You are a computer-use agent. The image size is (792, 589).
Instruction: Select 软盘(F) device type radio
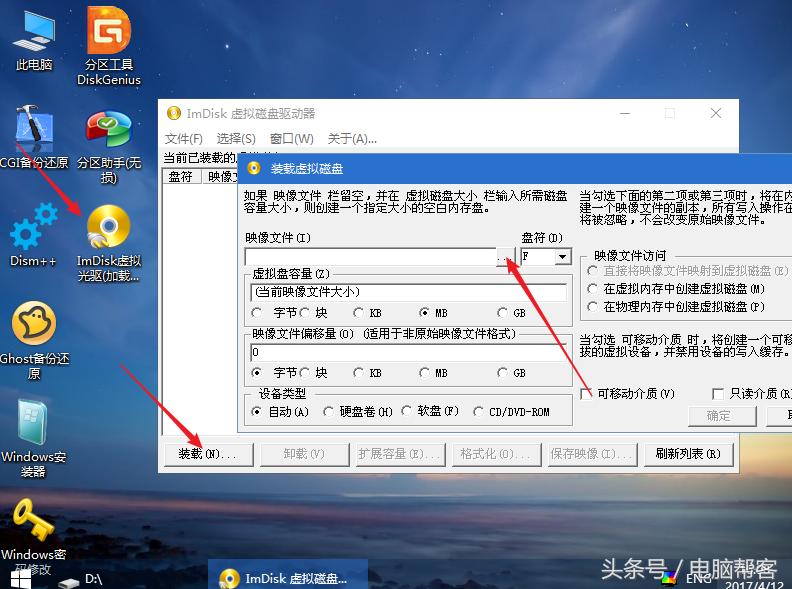pos(407,411)
